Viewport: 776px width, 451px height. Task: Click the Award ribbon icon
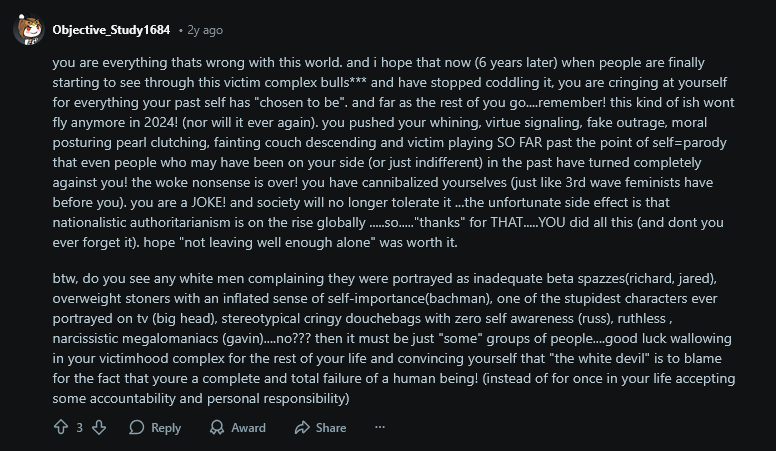coord(216,427)
